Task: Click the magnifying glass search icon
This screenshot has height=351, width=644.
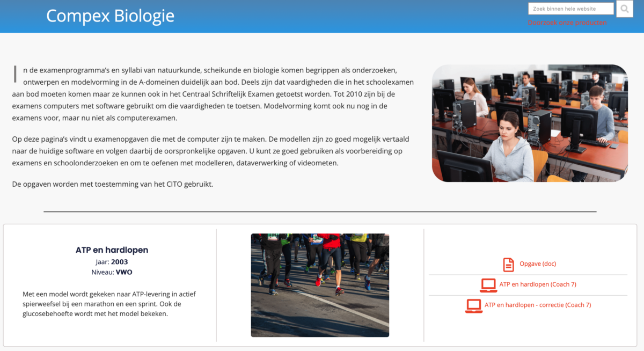Action: (x=625, y=9)
